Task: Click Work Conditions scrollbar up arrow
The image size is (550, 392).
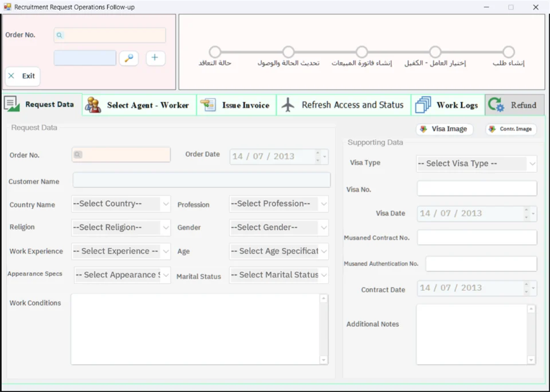Action: tap(323, 299)
